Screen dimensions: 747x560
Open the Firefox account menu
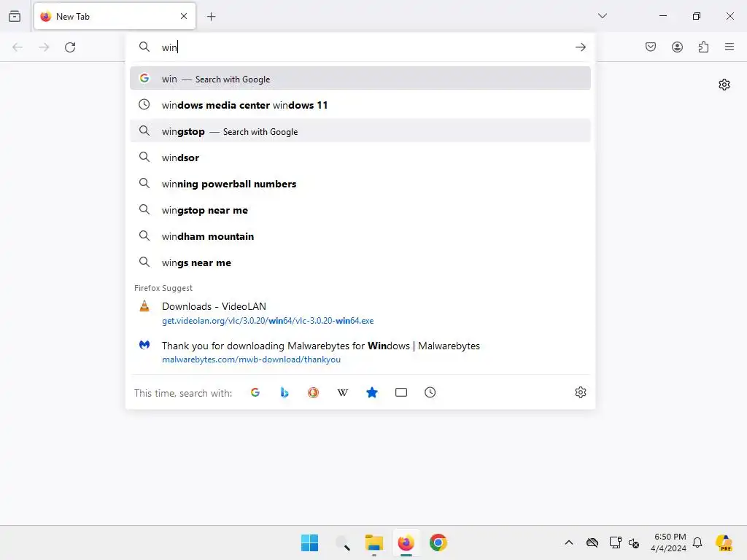click(x=677, y=47)
